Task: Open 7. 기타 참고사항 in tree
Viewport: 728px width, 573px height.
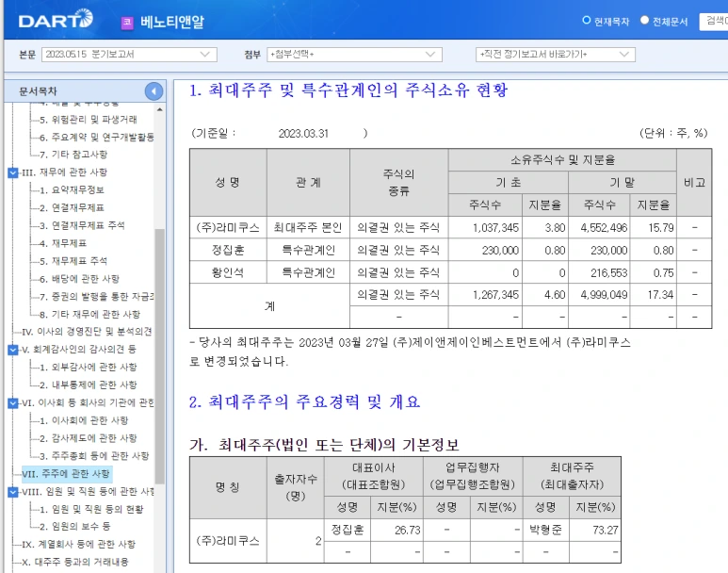Action: (x=73, y=155)
